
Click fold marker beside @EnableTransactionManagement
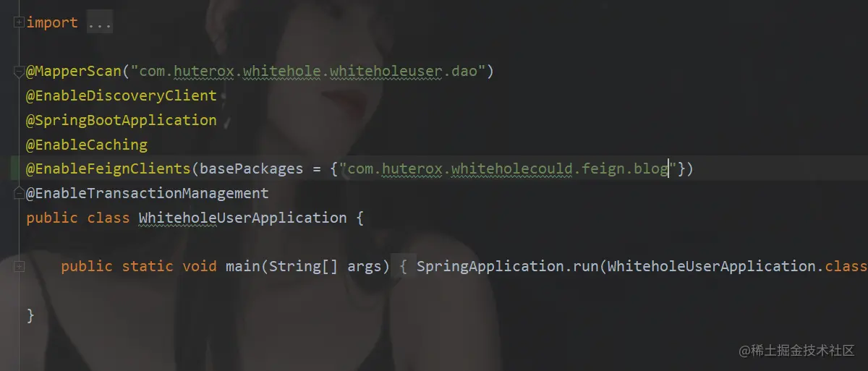coord(19,193)
